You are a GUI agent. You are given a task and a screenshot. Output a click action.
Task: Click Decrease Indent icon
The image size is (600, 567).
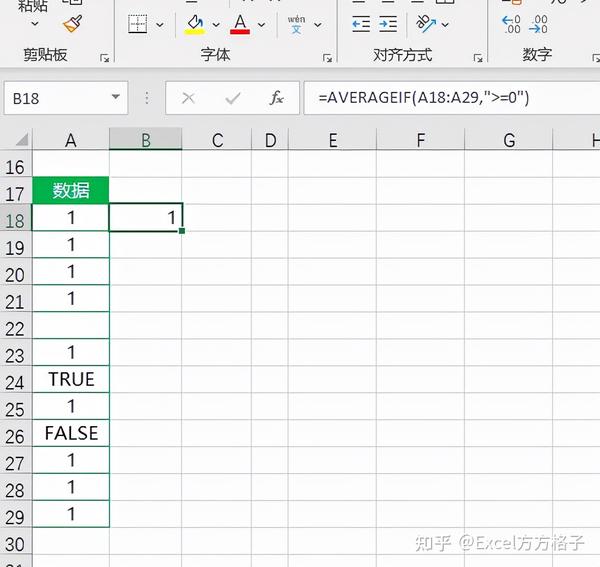[x=361, y=24]
